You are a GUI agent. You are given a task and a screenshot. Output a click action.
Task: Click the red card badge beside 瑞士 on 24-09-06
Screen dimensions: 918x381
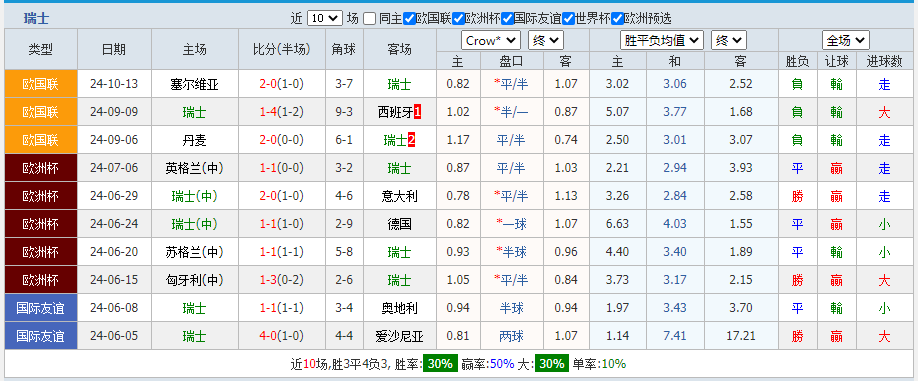coord(411,140)
